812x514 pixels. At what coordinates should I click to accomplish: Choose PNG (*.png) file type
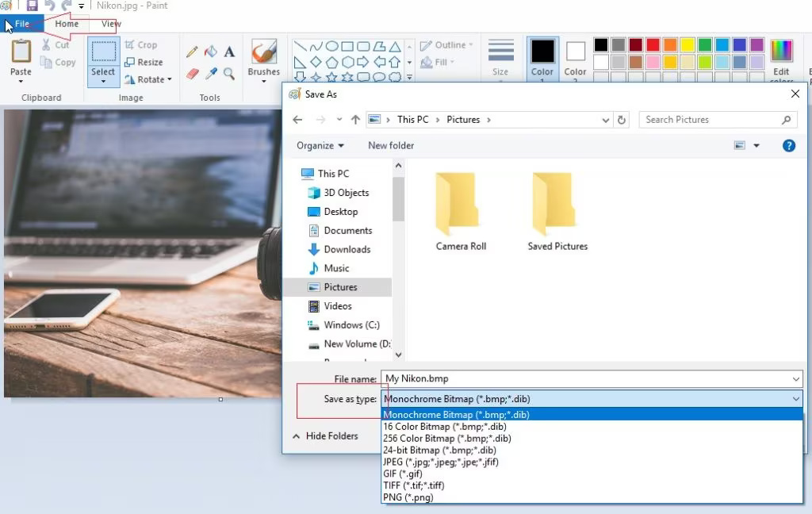click(408, 497)
